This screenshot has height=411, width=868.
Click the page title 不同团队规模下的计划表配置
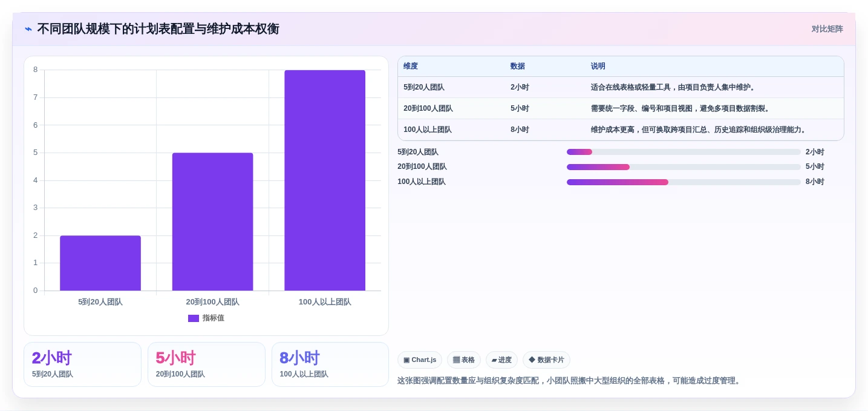[158, 29]
